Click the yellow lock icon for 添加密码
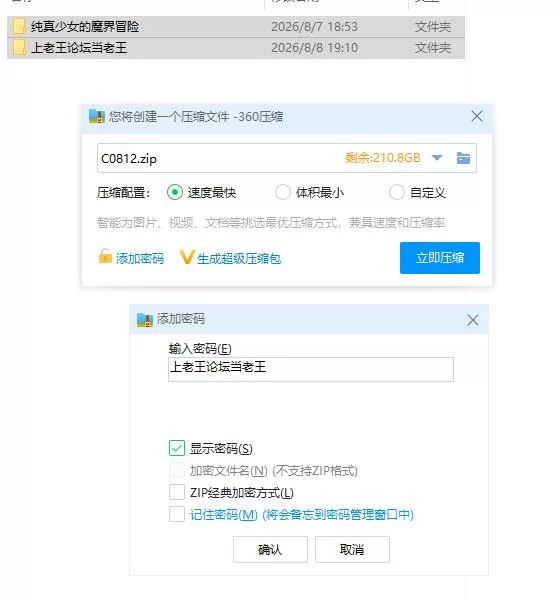559x601 pixels. coord(105,256)
